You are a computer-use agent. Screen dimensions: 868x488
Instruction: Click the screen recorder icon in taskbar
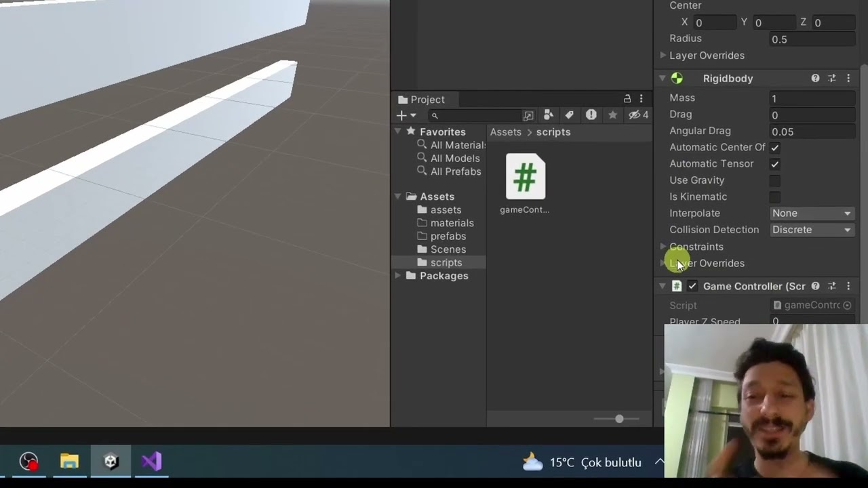pos(28,462)
